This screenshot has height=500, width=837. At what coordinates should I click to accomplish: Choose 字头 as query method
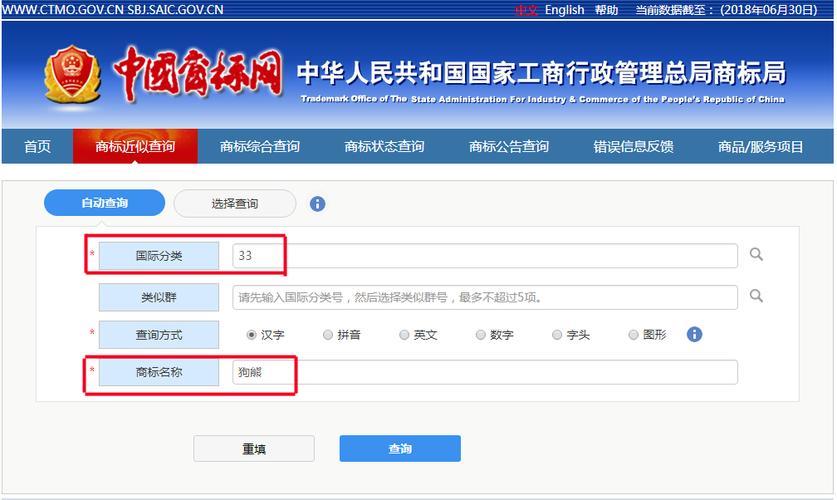coord(557,335)
